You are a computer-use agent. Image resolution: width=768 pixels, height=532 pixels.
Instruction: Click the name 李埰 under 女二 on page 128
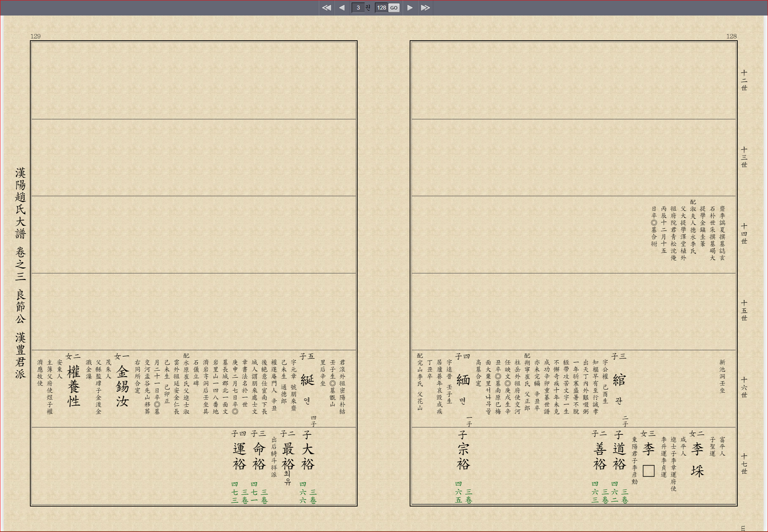(x=697, y=460)
